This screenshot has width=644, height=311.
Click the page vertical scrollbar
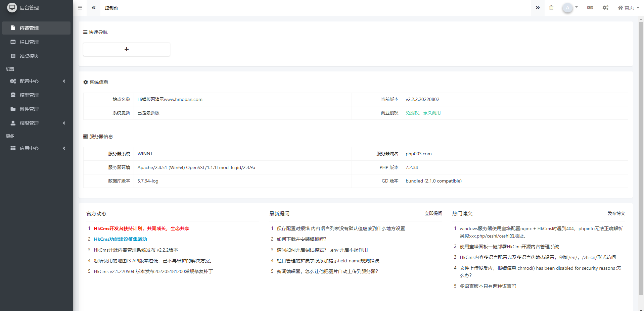pos(641,158)
